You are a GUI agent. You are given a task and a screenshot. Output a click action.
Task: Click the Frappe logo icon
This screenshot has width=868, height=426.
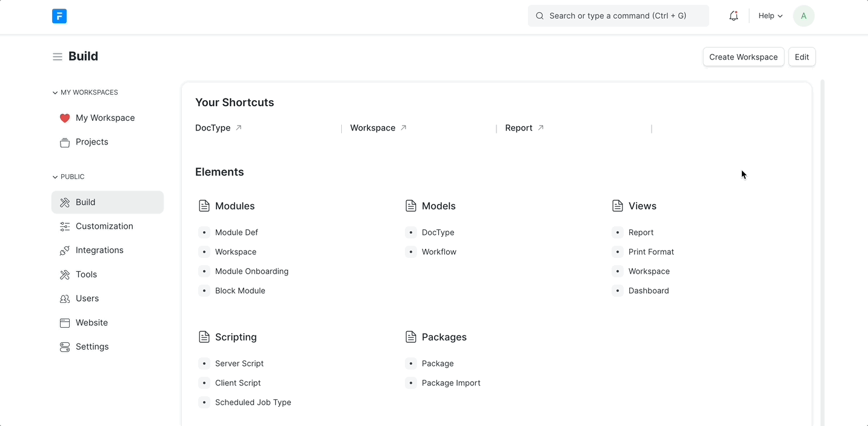[x=59, y=16]
